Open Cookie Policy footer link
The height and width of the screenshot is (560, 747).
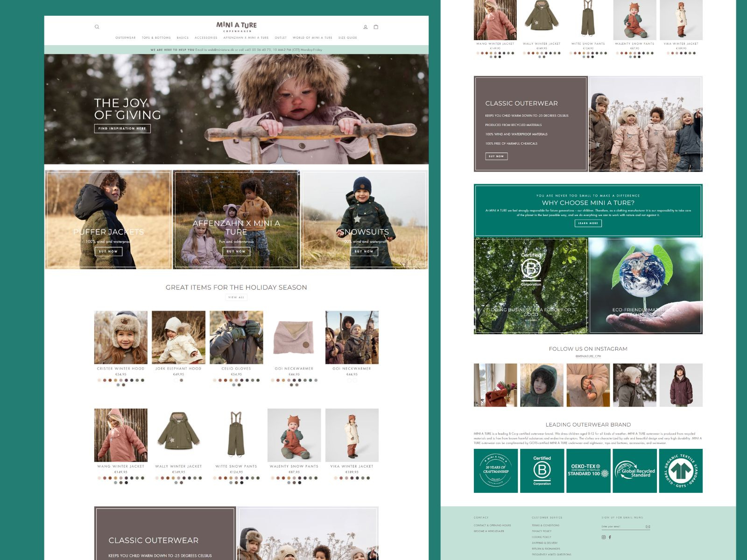542,537
